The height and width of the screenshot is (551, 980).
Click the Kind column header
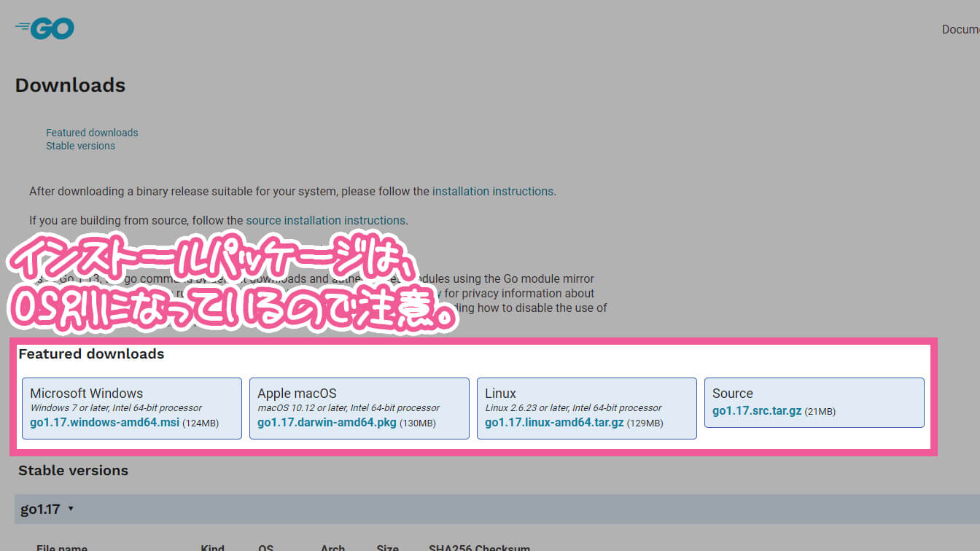(212, 547)
